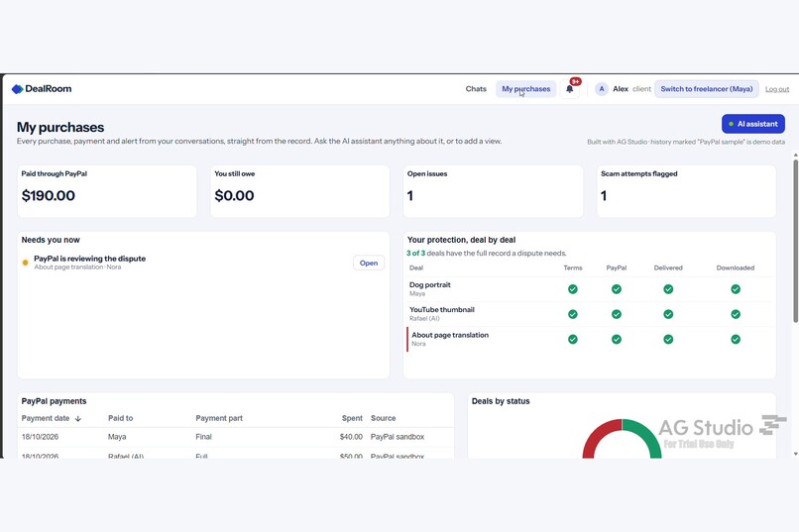Click 'PayPal is reviewing the dispute'

click(89, 259)
